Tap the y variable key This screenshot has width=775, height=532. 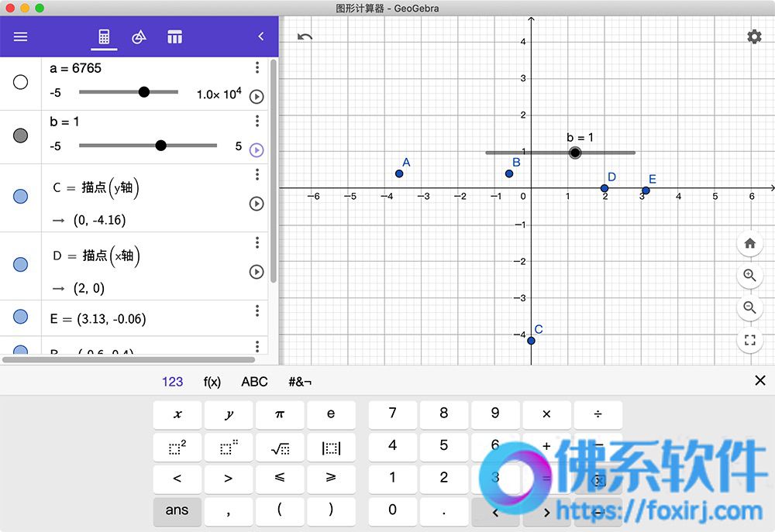point(229,414)
